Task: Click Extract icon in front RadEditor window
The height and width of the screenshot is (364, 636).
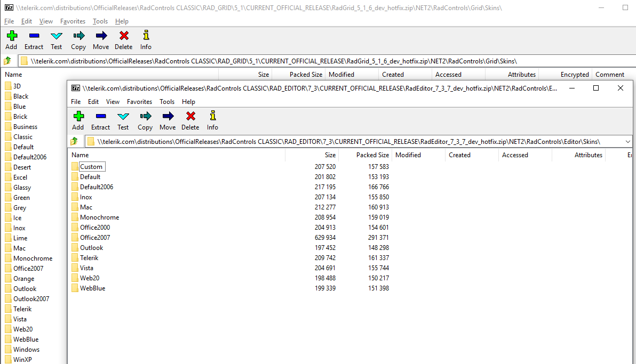Action: coord(101,116)
